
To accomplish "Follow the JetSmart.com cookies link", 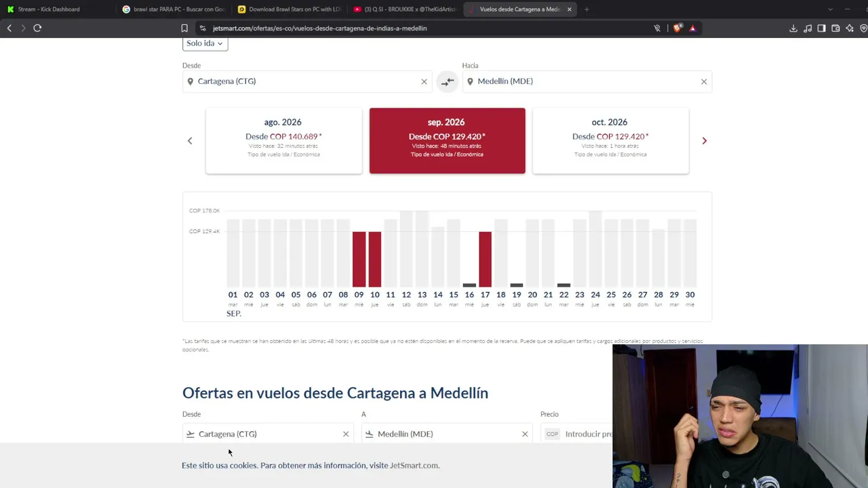I will [414, 466].
